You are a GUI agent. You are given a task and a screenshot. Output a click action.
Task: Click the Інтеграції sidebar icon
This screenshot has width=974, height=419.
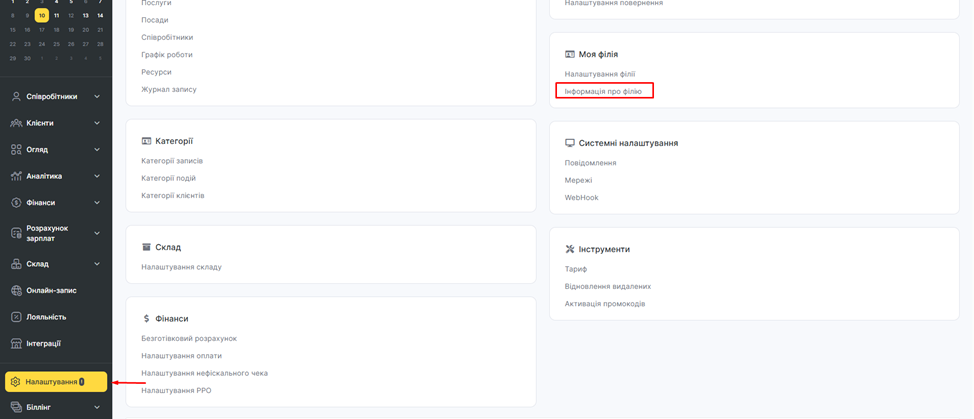click(16, 343)
